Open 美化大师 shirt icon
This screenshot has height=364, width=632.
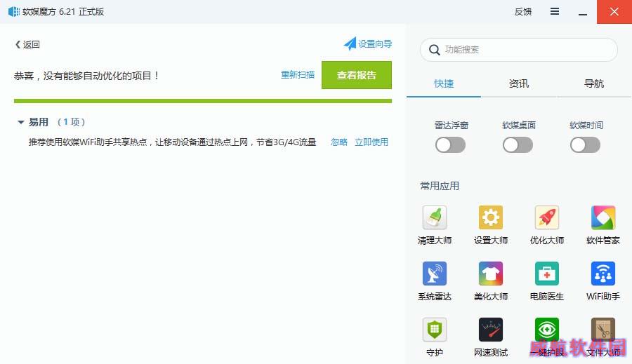[x=491, y=274]
